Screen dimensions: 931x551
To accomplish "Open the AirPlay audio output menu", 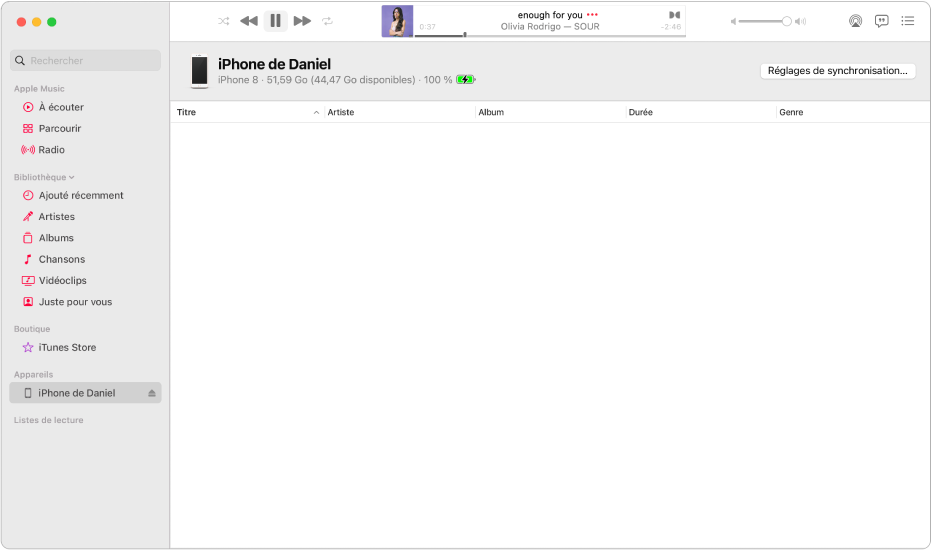I will (855, 21).
